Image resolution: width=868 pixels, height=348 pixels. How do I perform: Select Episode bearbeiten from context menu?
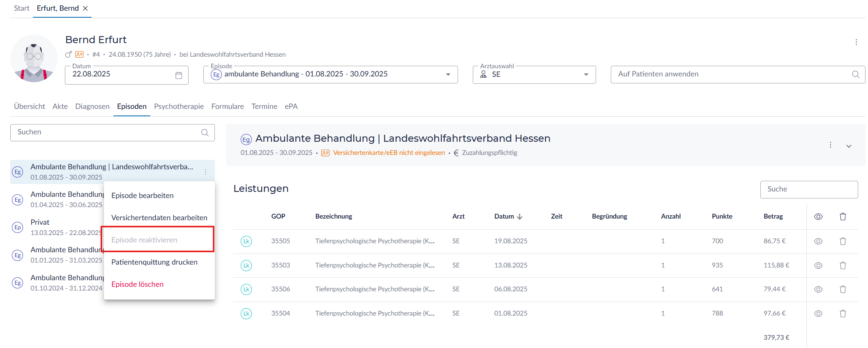[143, 196]
